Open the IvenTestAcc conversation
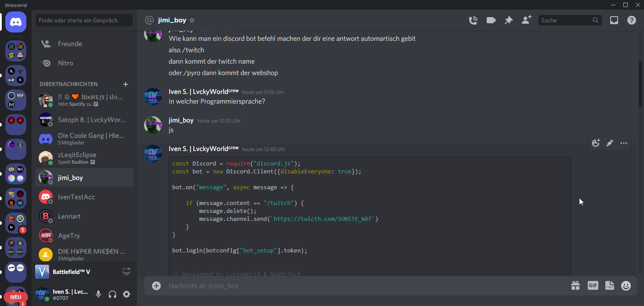The width and height of the screenshot is (644, 306). click(76, 197)
